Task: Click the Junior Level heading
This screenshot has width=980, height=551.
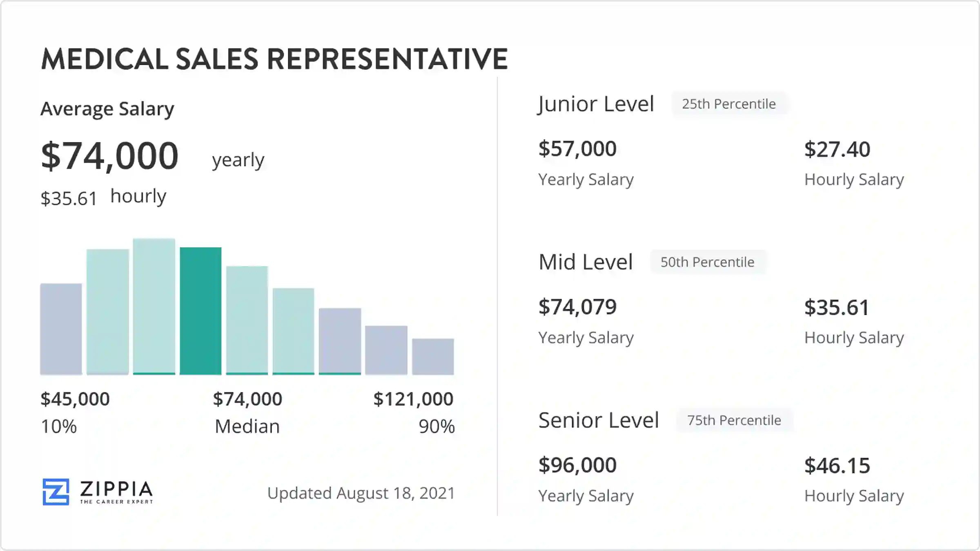Action: tap(596, 104)
